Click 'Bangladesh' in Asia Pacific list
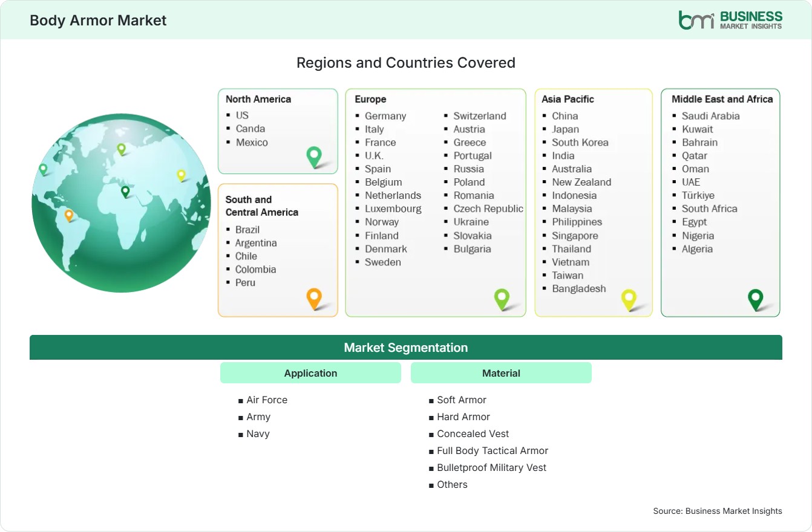Screen dimensions: 812x532 [x=579, y=288]
